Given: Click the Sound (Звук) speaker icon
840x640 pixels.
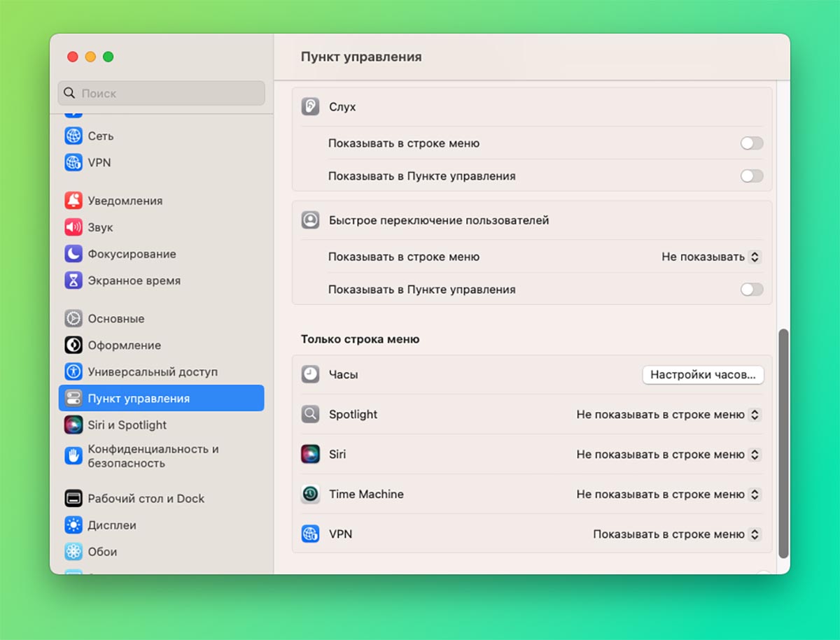Looking at the screenshot, I should coord(73,227).
